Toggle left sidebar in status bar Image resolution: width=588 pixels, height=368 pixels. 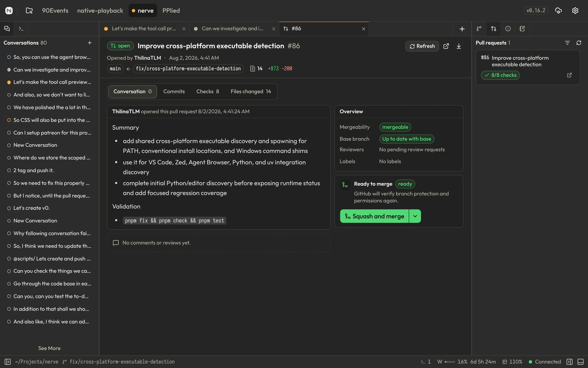(8, 362)
